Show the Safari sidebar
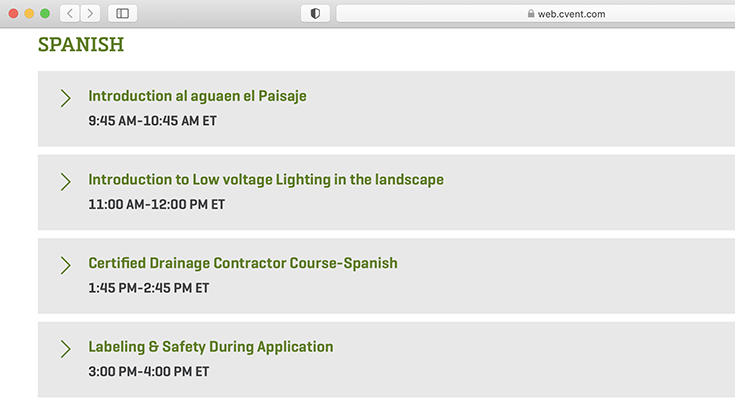 tap(122, 14)
